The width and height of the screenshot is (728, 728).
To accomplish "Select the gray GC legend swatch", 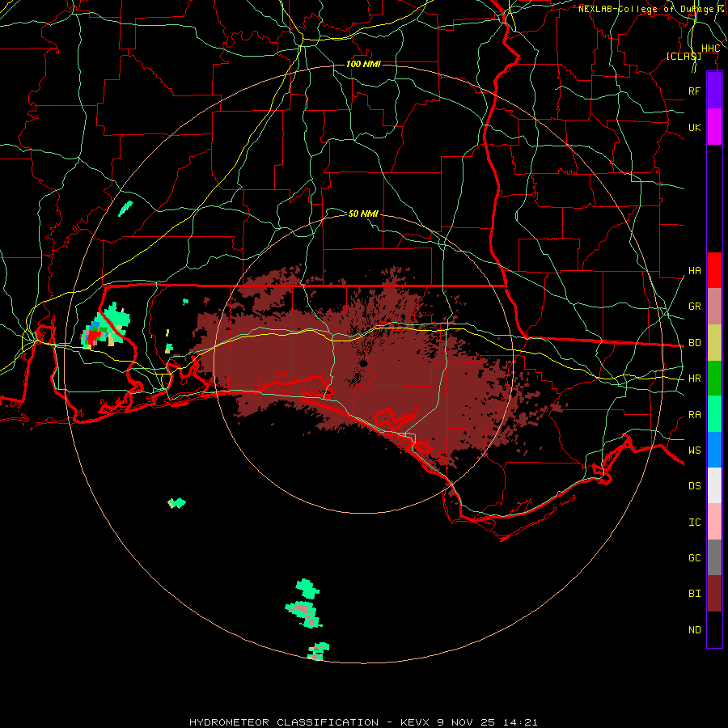I will (x=714, y=557).
